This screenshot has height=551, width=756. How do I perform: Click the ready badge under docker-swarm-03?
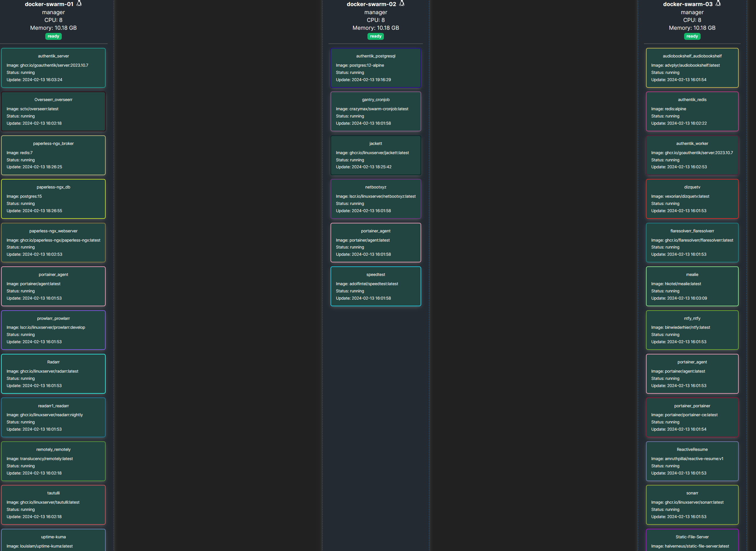coord(692,36)
